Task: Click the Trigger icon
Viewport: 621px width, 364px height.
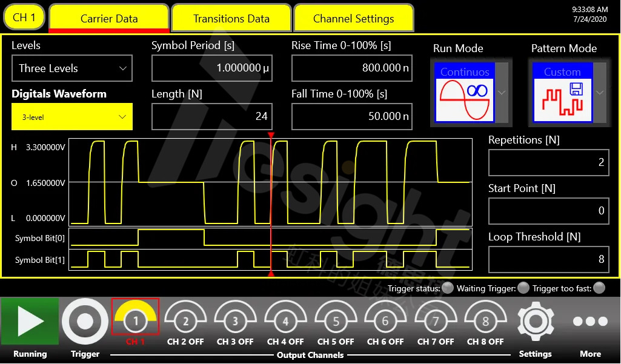Action: [x=85, y=322]
